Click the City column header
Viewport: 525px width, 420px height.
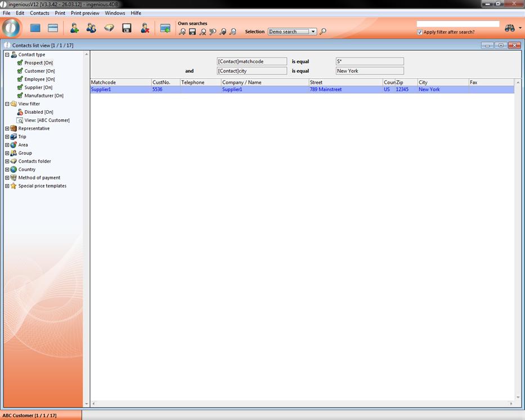(442, 82)
